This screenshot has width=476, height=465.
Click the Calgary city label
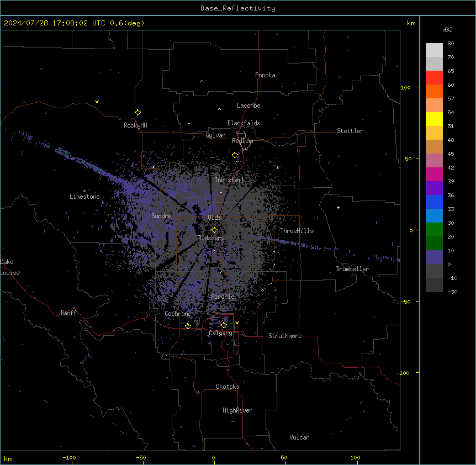click(220, 333)
